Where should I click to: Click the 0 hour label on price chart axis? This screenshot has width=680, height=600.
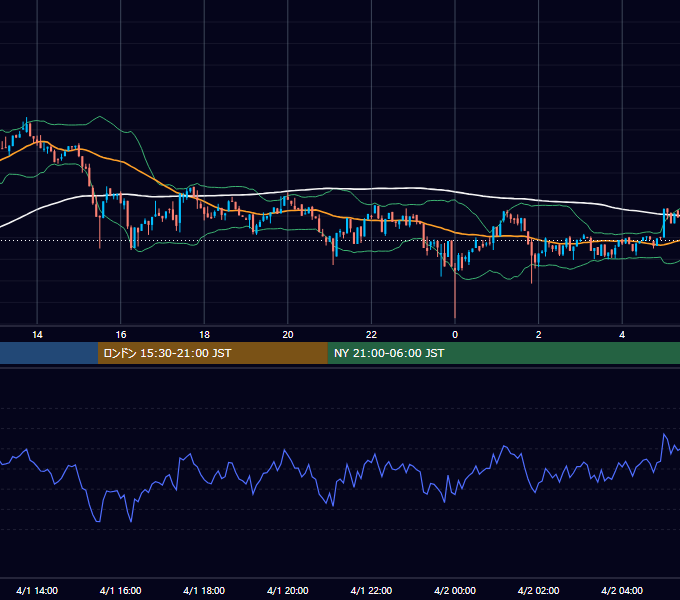(x=455, y=335)
